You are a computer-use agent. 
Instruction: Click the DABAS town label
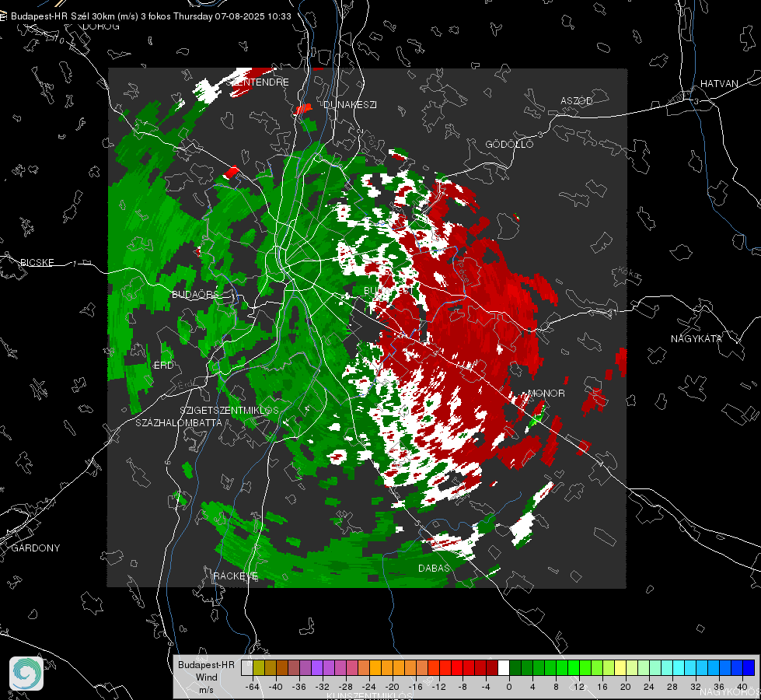click(x=434, y=568)
